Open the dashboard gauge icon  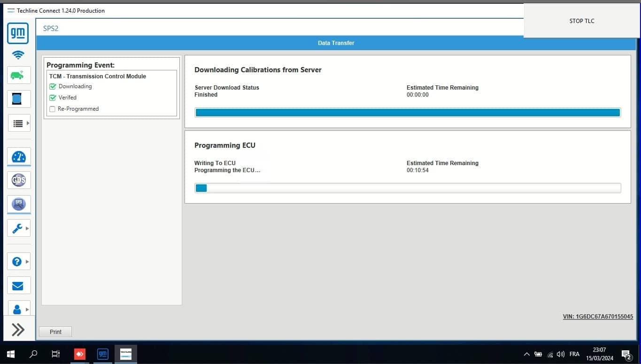(19, 157)
